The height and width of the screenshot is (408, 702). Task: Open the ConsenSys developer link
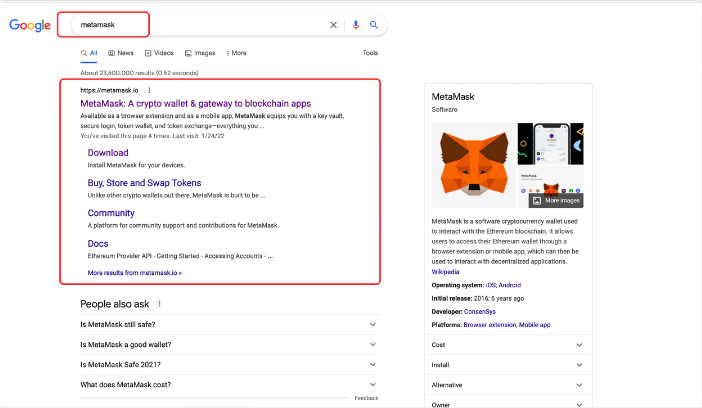(480, 312)
